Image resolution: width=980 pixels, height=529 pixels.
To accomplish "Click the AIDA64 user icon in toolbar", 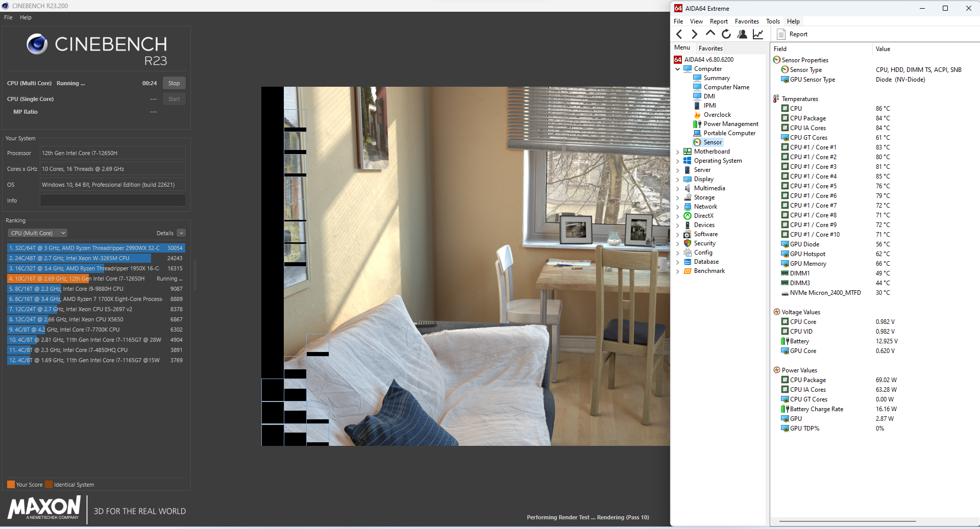I will [x=742, y=34].
